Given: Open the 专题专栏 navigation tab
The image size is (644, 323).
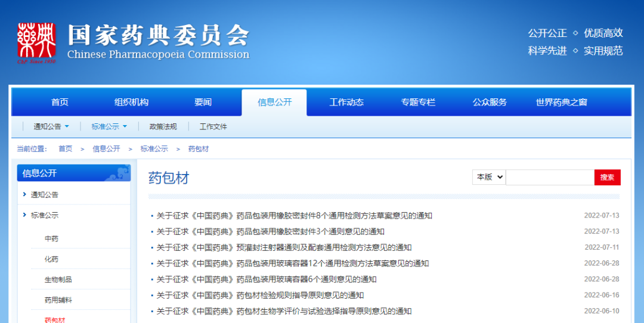Looking at the screenshot, I should point(418,102).
